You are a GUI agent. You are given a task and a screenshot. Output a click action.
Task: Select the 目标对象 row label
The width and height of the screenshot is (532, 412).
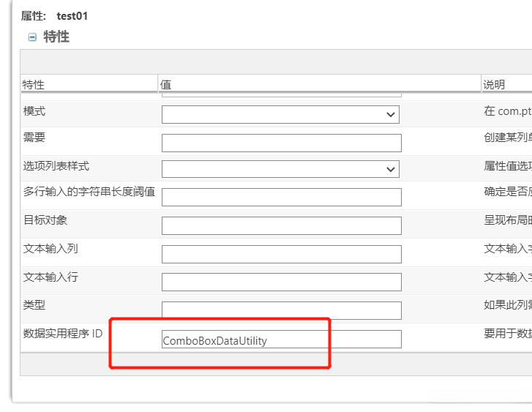45,220
